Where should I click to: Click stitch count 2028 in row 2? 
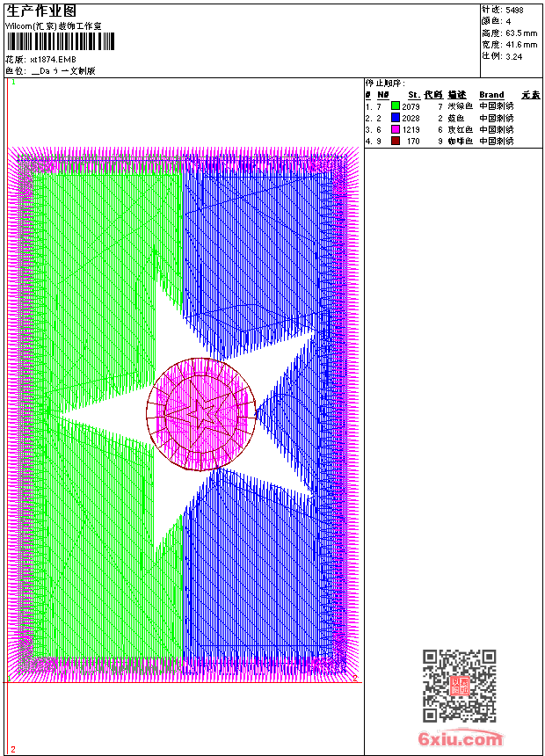coord(411,118)
